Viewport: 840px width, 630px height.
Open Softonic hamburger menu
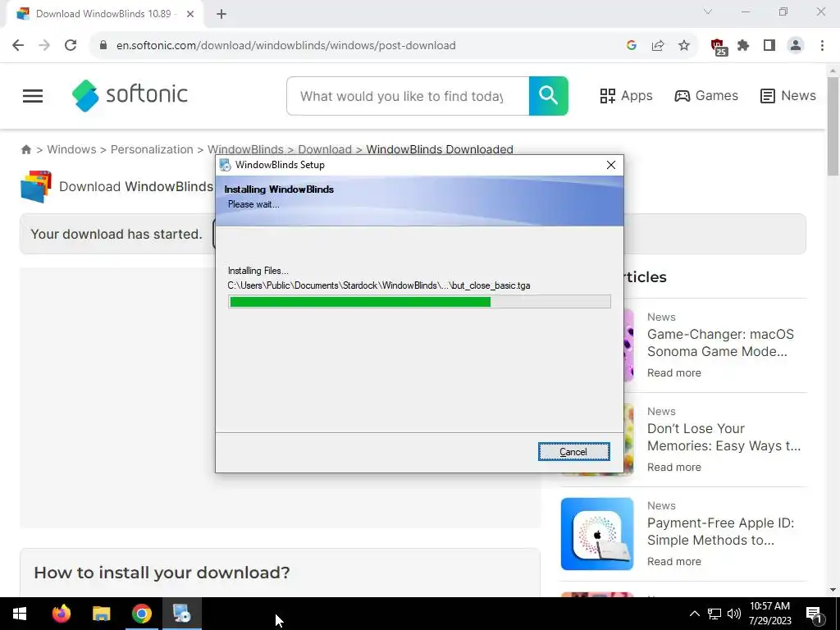pos(33,96)
